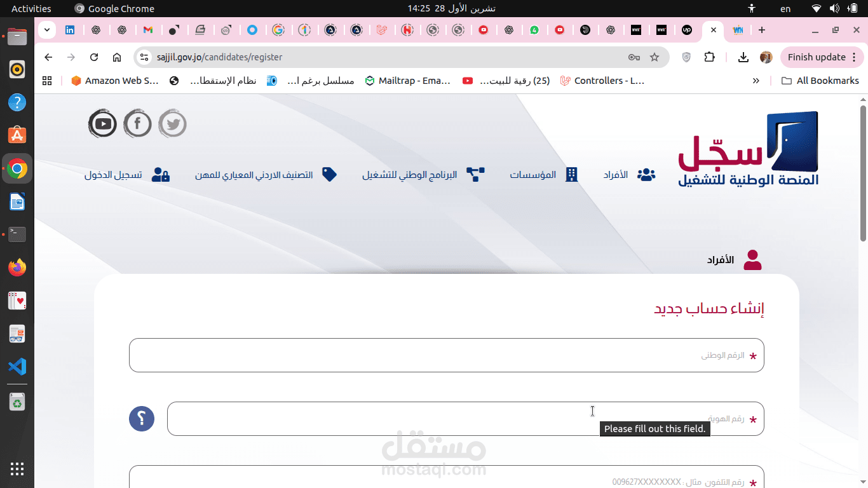Image resolution: width=868 pixels, height=488 pixels.
Task: Open the accessibility menu in top bar
Action: pos(752,8)
